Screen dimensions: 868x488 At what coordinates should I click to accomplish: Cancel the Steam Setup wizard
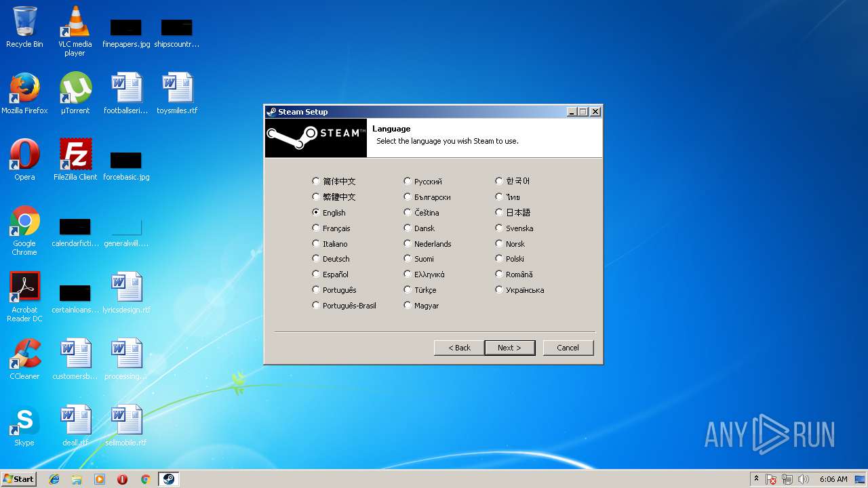click(568, 348)
